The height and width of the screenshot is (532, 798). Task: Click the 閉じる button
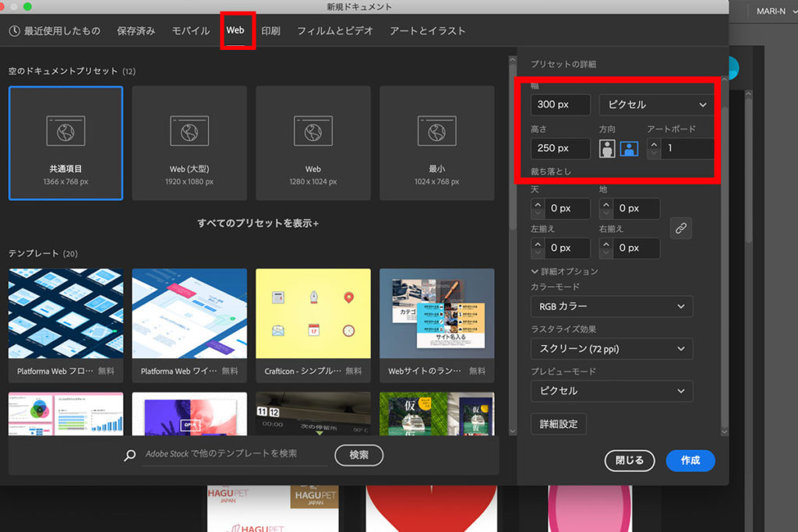629,460
